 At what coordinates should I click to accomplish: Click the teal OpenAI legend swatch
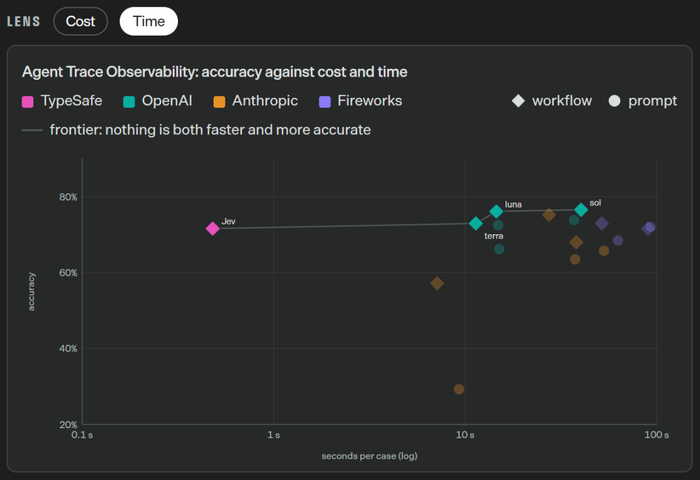(129, 102)
